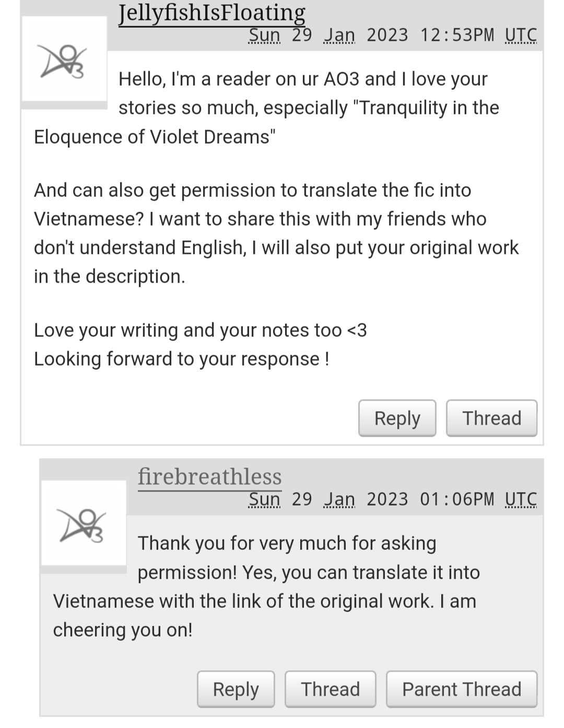Click "Jan" abbreviation in 01:06PM timestamp

click(339, 499)
